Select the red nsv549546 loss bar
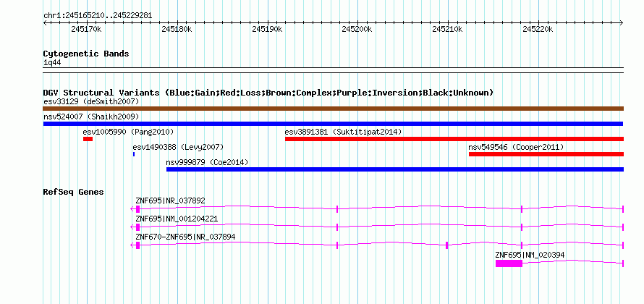The width and height of the screenshot is (644, 304). pos(546,154)
